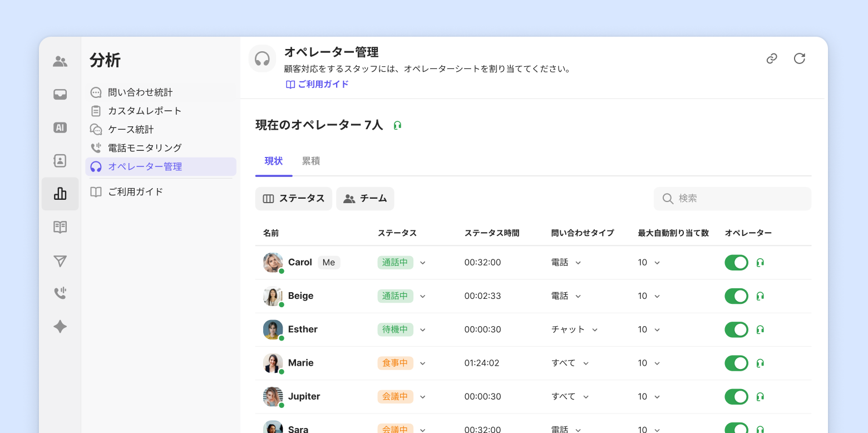Click the AI icon in left rail
The image size is (868, 433).
point(60,127)
